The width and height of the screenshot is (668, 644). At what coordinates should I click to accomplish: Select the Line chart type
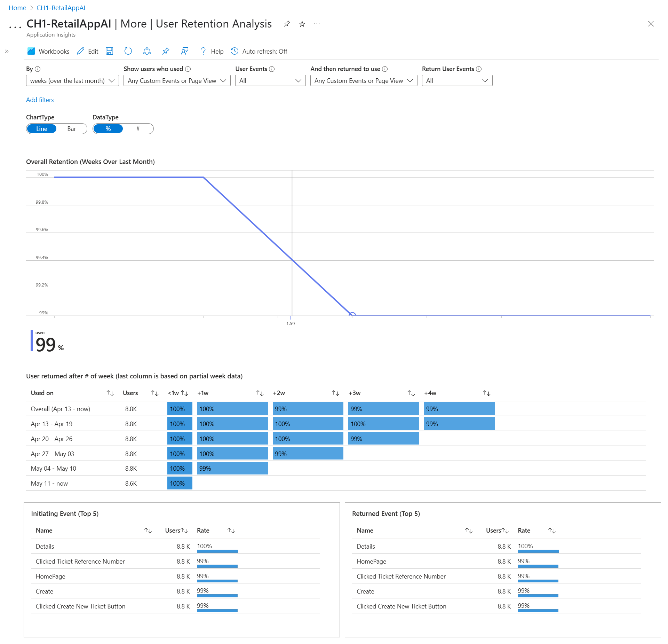42,129
